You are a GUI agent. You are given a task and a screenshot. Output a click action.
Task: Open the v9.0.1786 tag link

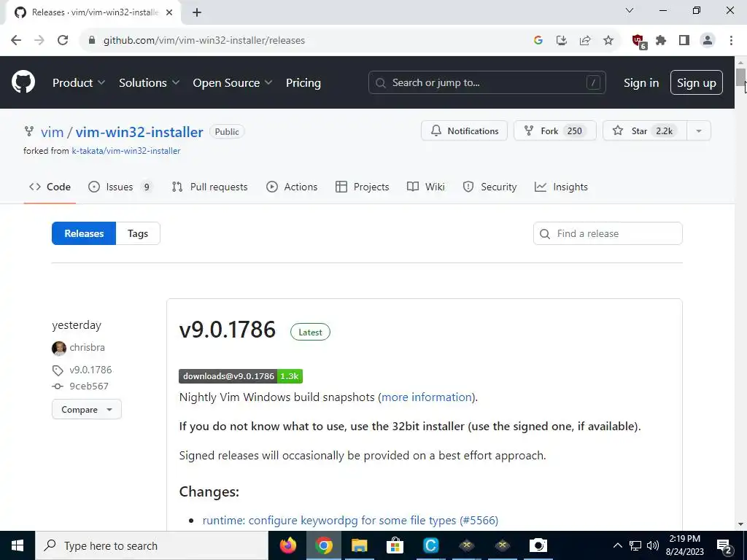90,370
